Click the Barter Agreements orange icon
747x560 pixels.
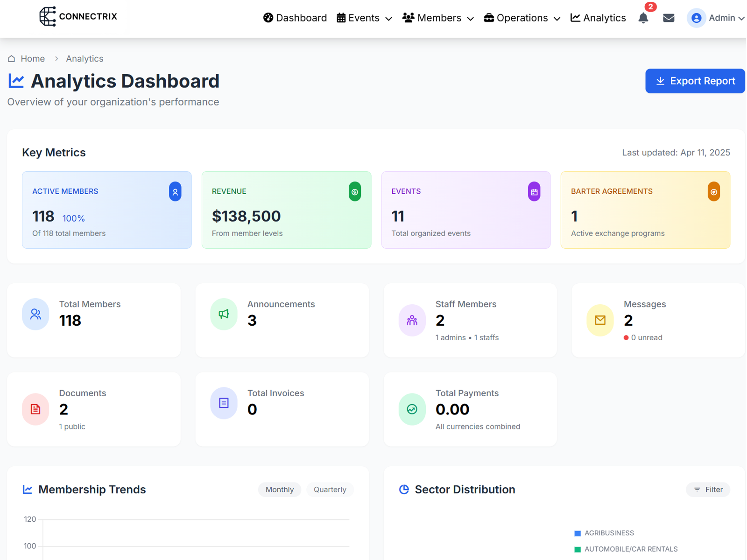[x=713, y=192]
